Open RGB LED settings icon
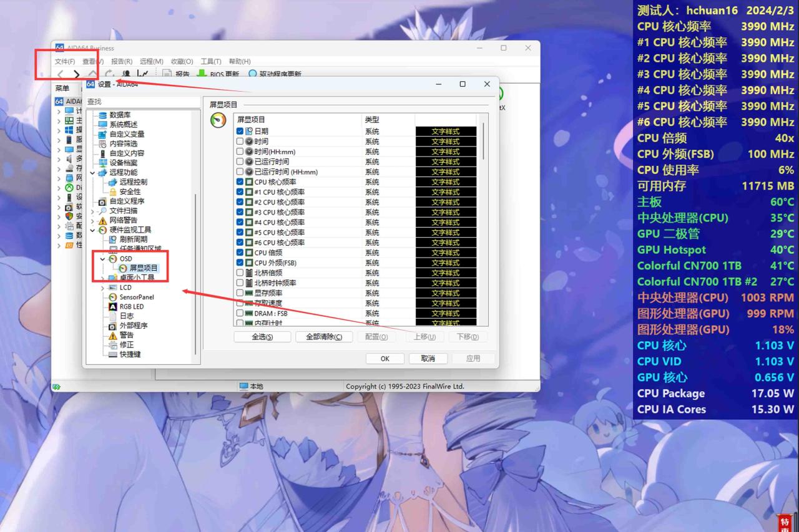Screen dimensions: 799x532 pyautogui.click(x=113, y=307)
